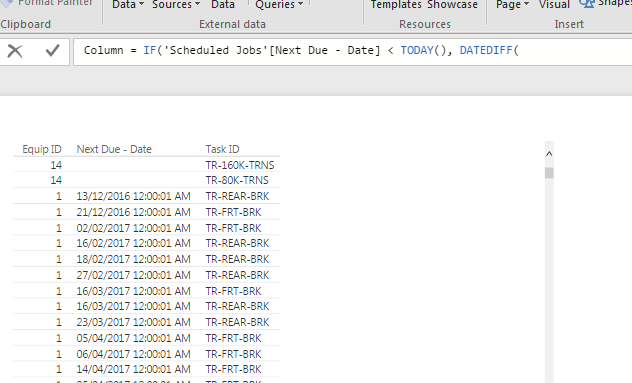Select TR-REAR-BRK in the 27/02/2017 row

237,275
